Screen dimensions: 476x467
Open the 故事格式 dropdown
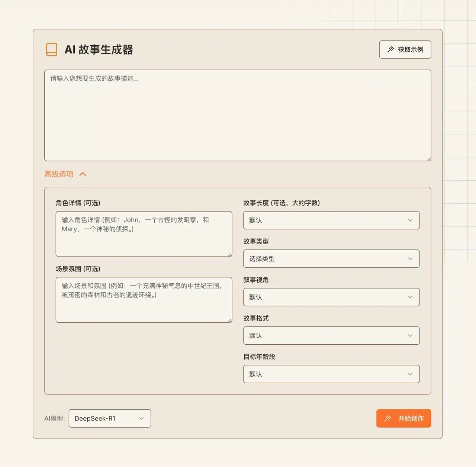coord(331,335)
